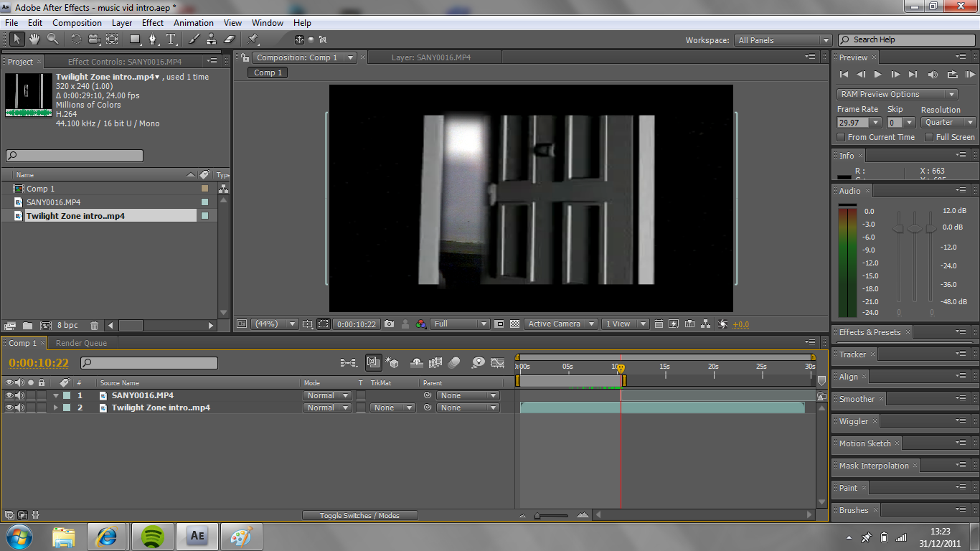The image size is (980, 551).
Task: Expand the Twilight Zone intro layer properties
Action: click(x=56, y=408)
